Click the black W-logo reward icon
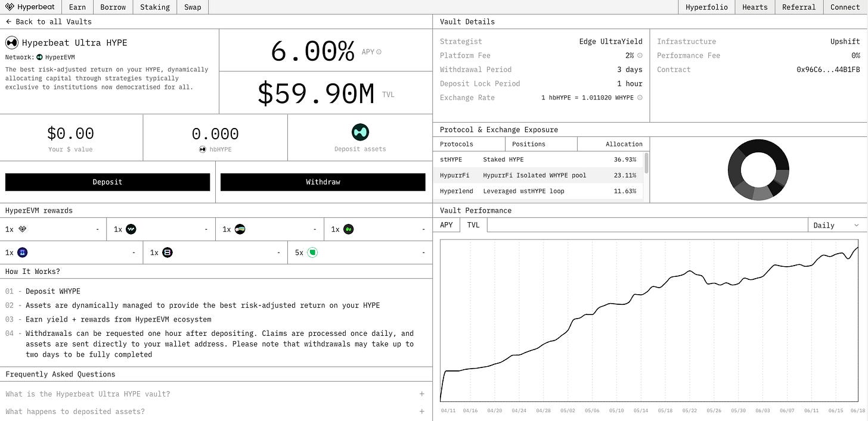868x421 pixels. click(x=131, y=229)
